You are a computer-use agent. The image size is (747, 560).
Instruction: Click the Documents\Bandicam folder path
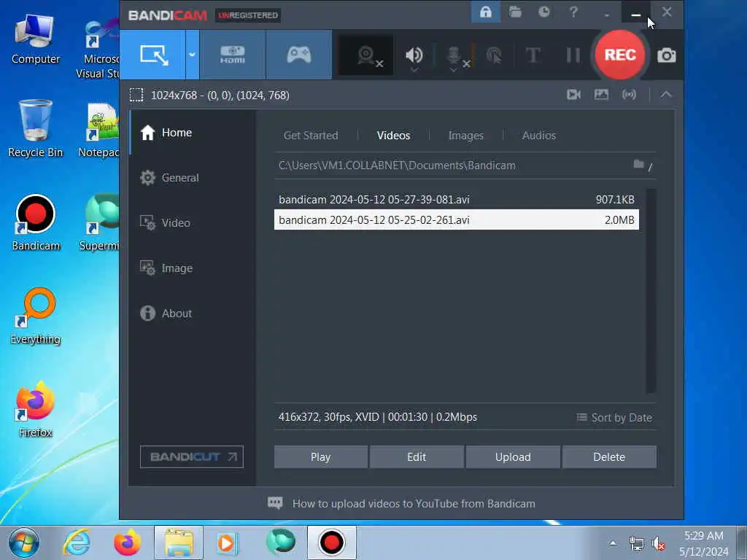[397, 166]
